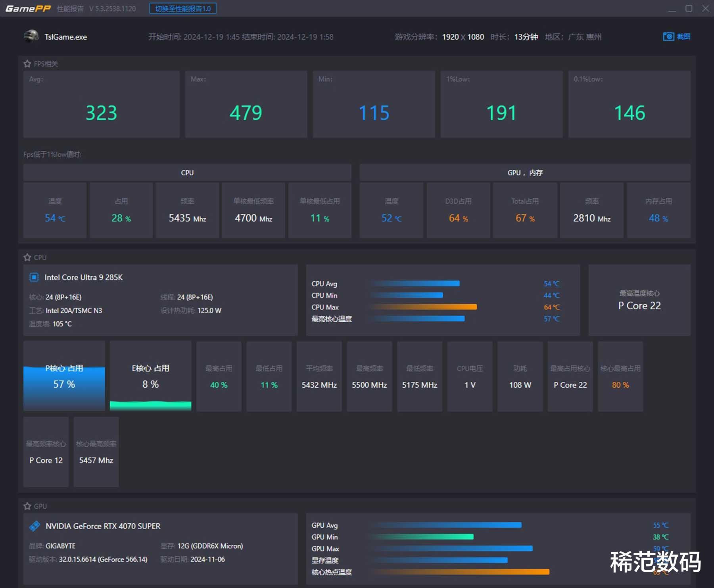Click the NVIDIA RTX 4070 SUPER card icon
The height and width of the screenshot is (588, 714).
click(x=35, y=526)
